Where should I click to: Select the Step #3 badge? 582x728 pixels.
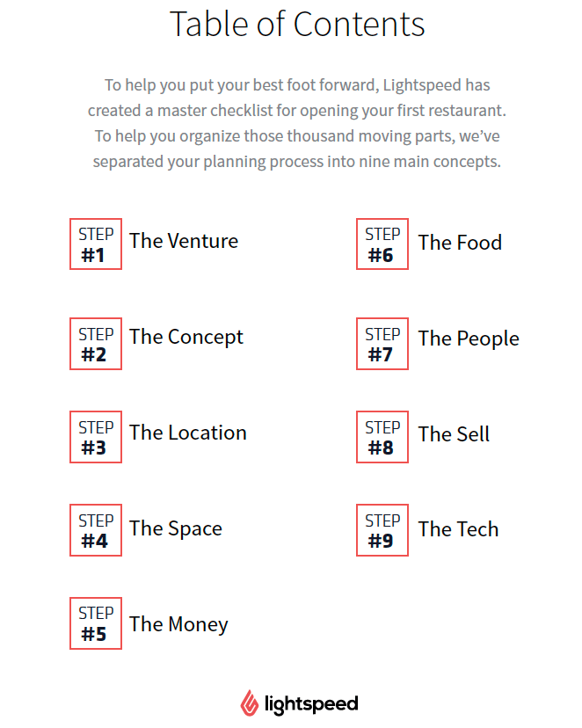point(96,437)
